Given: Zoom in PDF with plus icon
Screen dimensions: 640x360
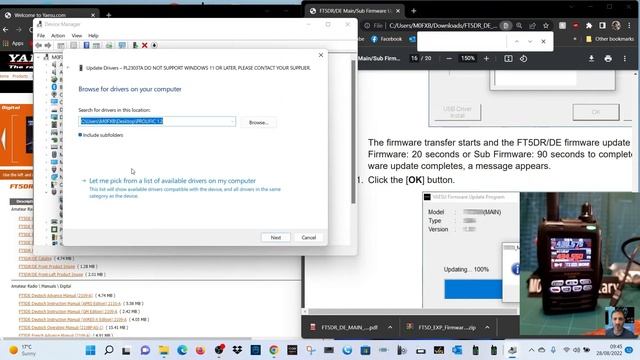Looking at the screenshot, I should click(486, 59).
